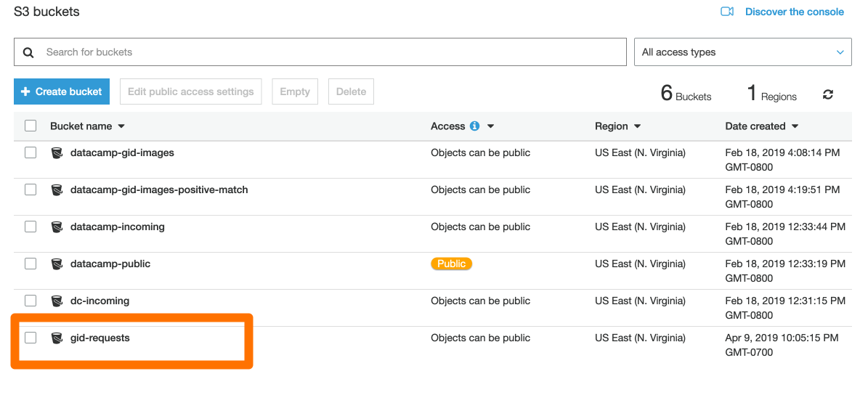Select the dc-incoming bucket checkbox

[x=31, y=301]
